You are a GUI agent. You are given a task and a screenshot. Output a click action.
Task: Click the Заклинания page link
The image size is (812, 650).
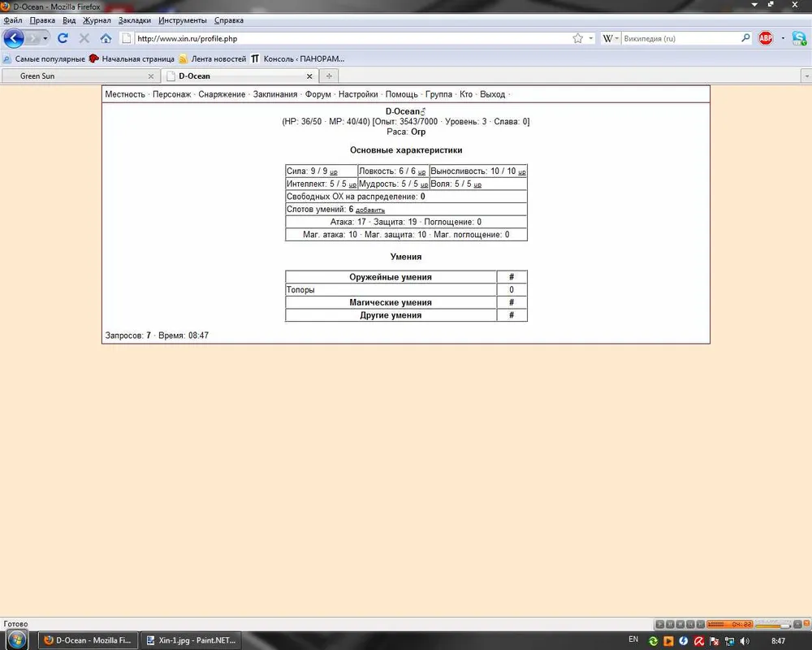pos(275,94)
